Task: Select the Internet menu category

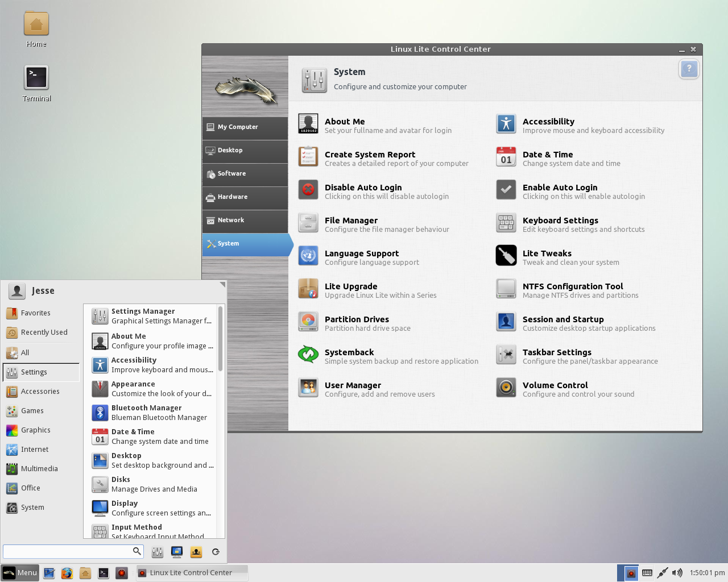Action: (x=42, y=450)
